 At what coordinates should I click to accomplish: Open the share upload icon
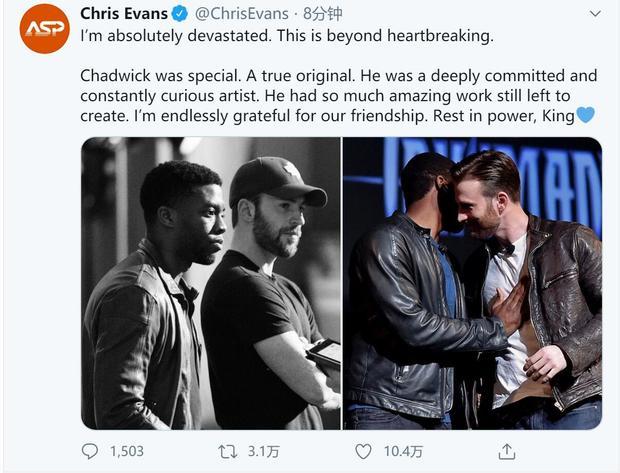(507, 451)
